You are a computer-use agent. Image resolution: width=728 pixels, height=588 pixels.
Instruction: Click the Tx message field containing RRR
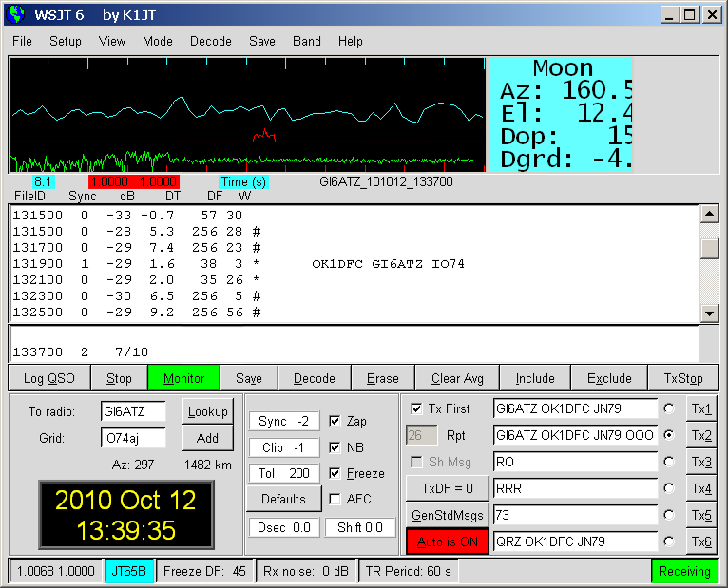(x=575, y=488)
